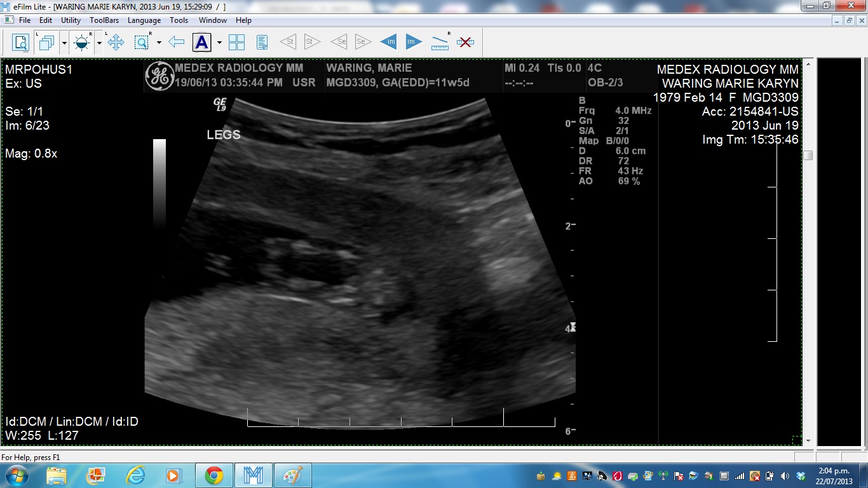
Task: Select the ruler measurement tool
Action: 440,43
